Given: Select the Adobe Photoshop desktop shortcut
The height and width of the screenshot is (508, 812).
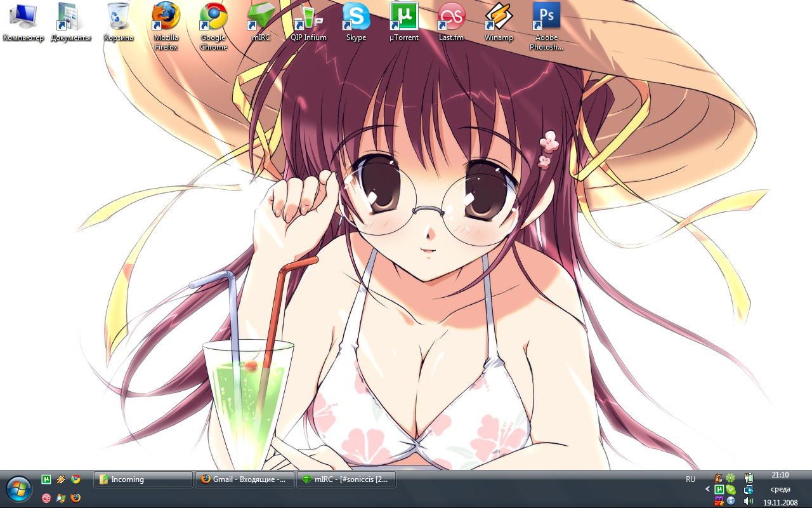Looking at the screenshot, I should pyautogui.click(x=546, y=27).
